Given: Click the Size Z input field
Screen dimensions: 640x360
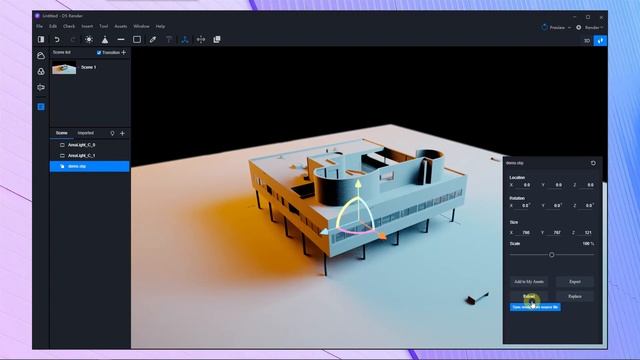Looking at the screenshot, I should [588, 233].
